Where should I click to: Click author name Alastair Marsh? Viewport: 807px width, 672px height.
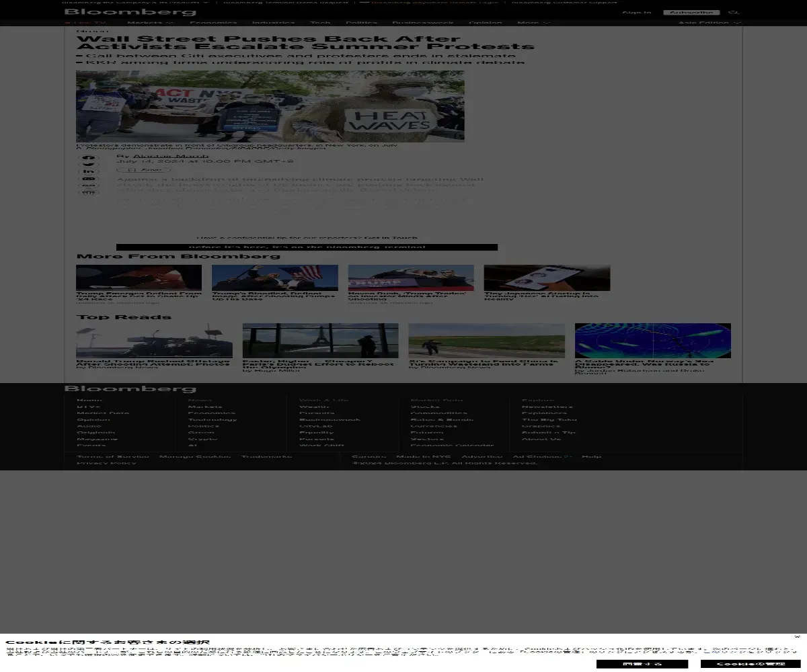171,156
